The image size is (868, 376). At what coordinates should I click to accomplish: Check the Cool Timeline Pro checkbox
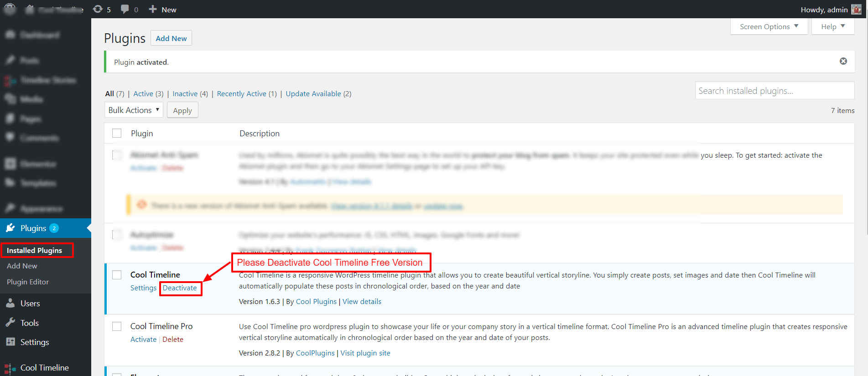(117, 326)
